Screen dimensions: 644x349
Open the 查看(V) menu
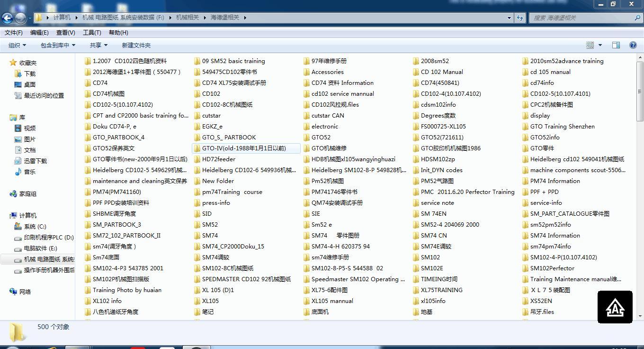click(65, 32)
